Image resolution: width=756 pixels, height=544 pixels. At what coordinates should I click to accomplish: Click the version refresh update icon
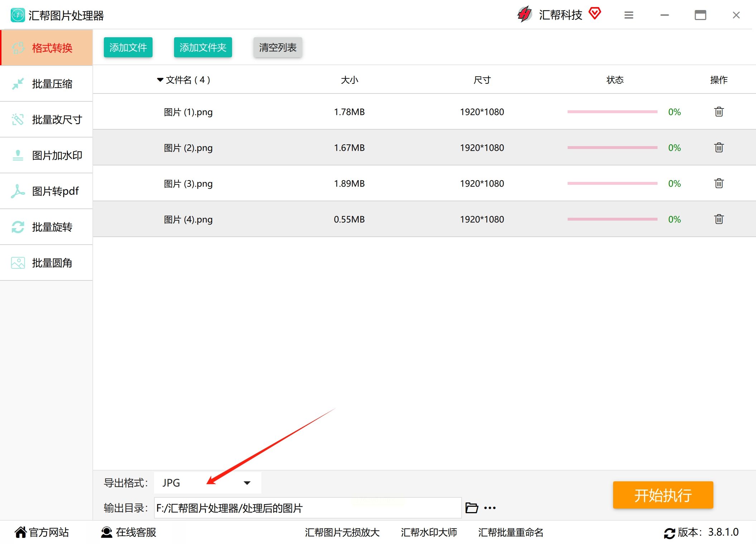(x=669, y=533)
